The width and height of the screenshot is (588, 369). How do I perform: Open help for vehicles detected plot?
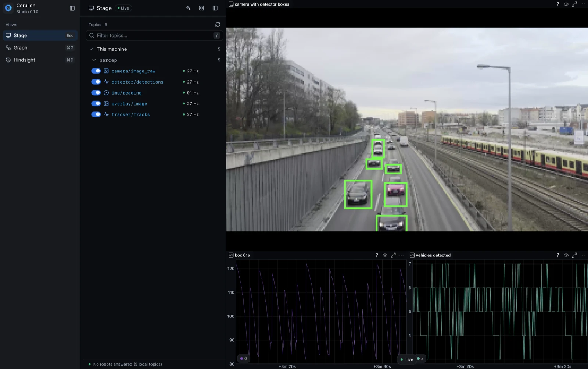coord(558,255)
